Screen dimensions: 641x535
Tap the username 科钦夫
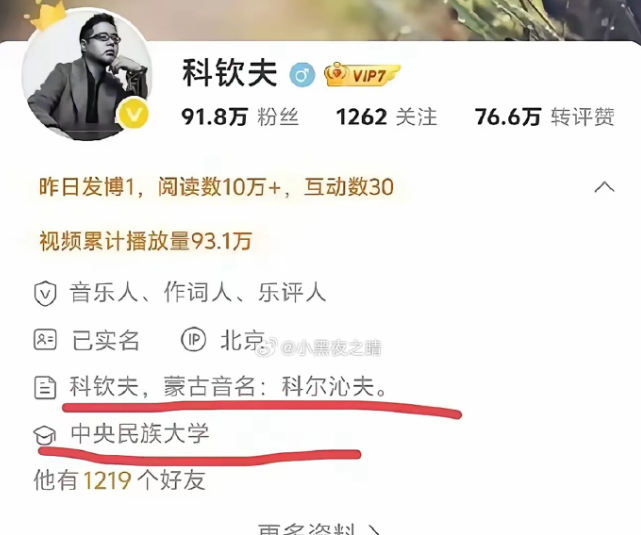(230, 74)
